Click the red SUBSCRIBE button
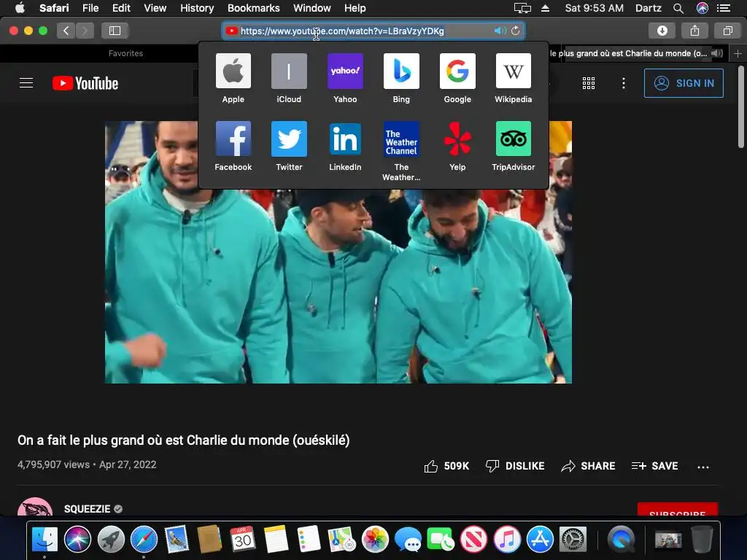This screenshot has height=560, width=747. (678, 510)
